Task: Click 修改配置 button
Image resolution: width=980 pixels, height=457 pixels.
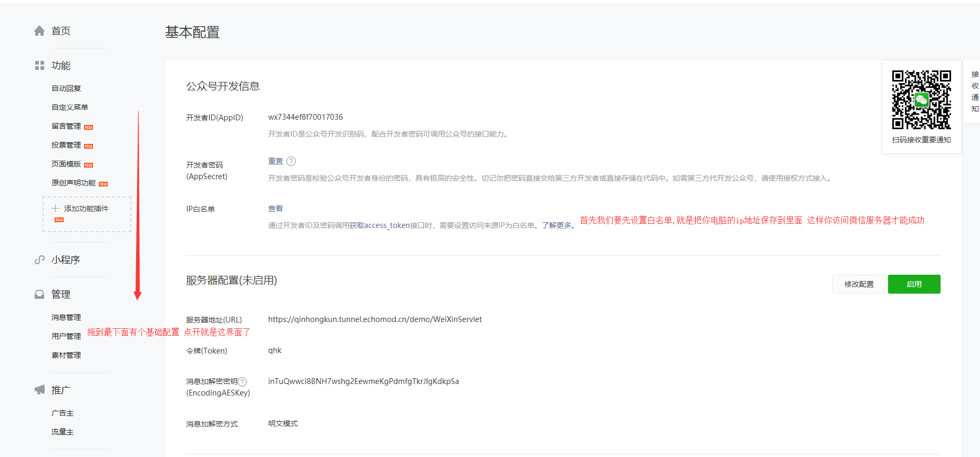Action: coord(859,284)
